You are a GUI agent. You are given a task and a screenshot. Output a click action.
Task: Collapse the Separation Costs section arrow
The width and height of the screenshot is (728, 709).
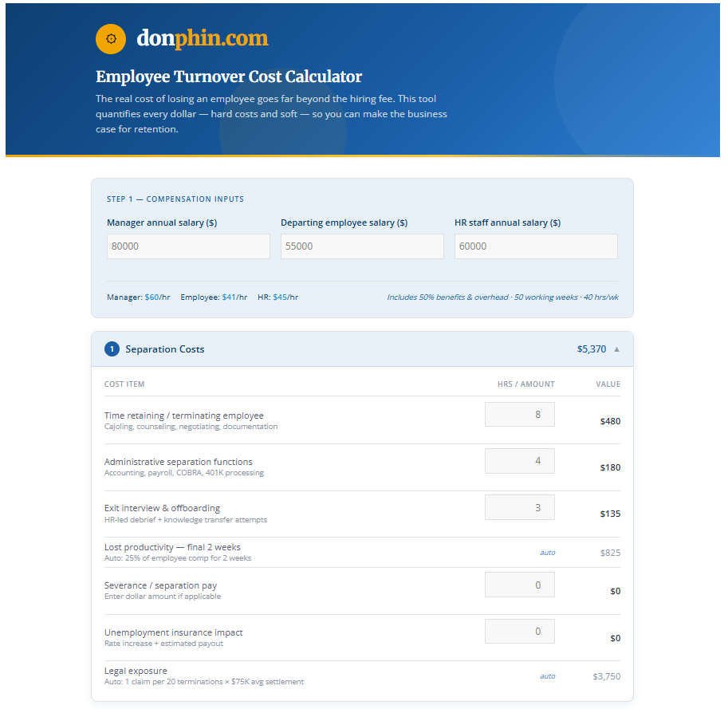(616, 349)
